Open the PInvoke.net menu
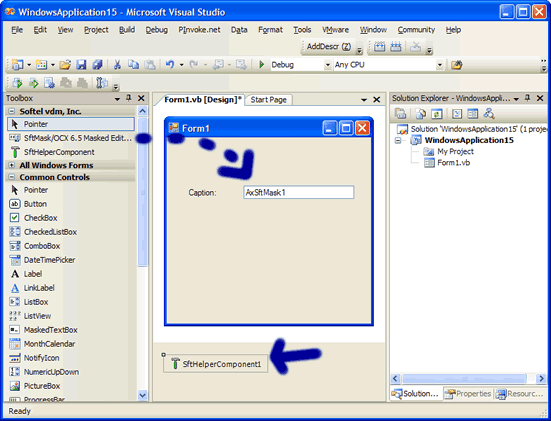 [199, 30]
